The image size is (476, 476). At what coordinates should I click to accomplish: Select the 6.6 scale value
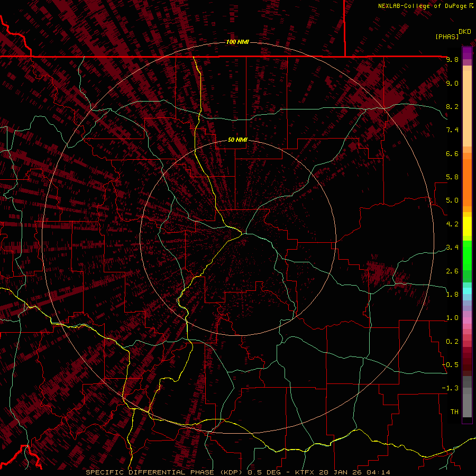pos(452,153)
